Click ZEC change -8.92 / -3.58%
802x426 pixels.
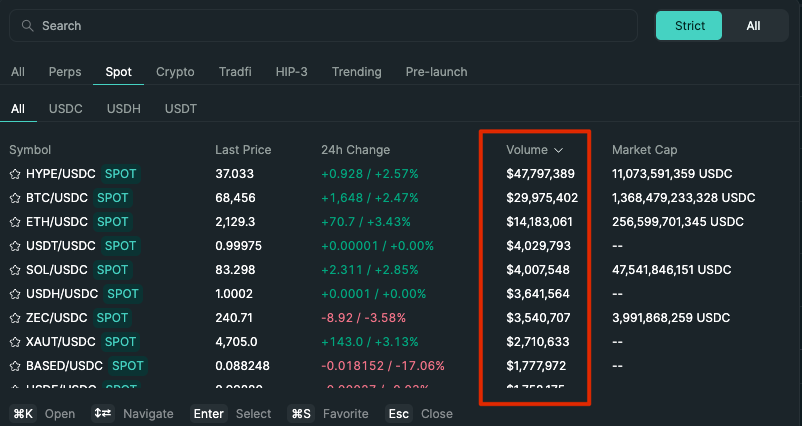point(363,318)
